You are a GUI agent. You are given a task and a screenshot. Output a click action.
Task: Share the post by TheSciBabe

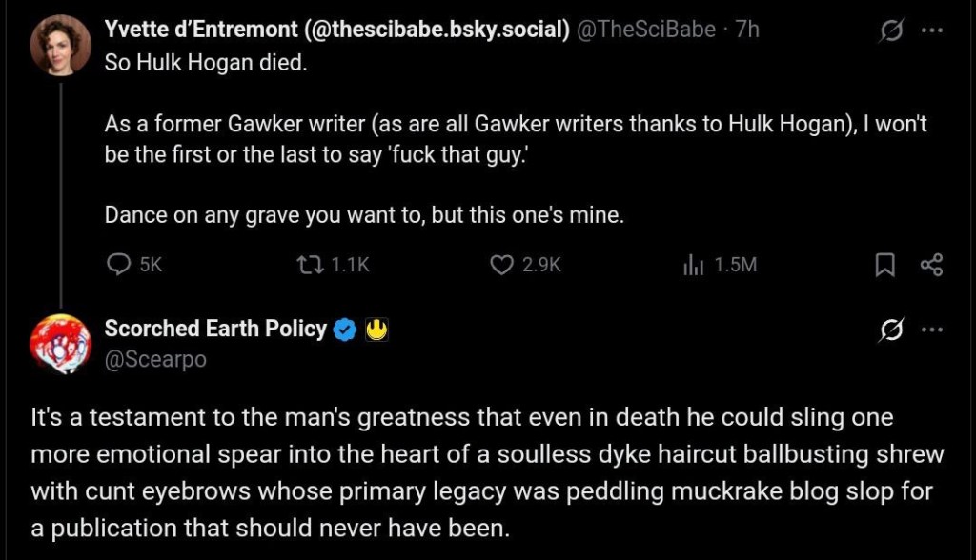[x=931, y=265]
